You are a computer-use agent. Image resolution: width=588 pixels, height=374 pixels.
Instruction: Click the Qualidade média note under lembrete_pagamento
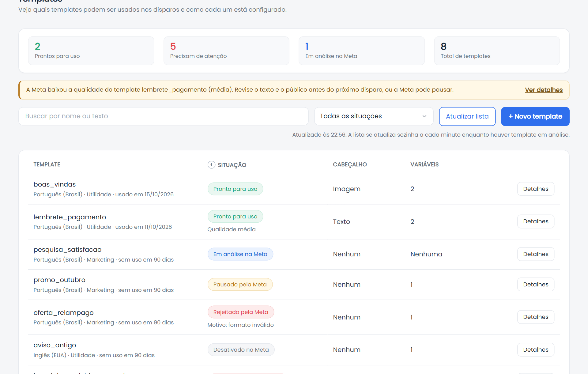pyautogui.click(x=231, y=229)
